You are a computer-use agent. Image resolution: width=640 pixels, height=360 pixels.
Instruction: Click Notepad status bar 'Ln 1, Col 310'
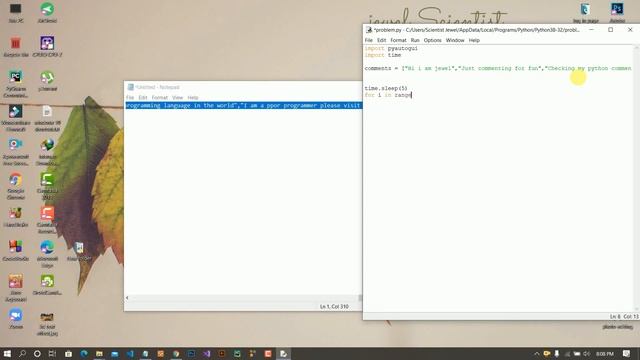(334, 306)
